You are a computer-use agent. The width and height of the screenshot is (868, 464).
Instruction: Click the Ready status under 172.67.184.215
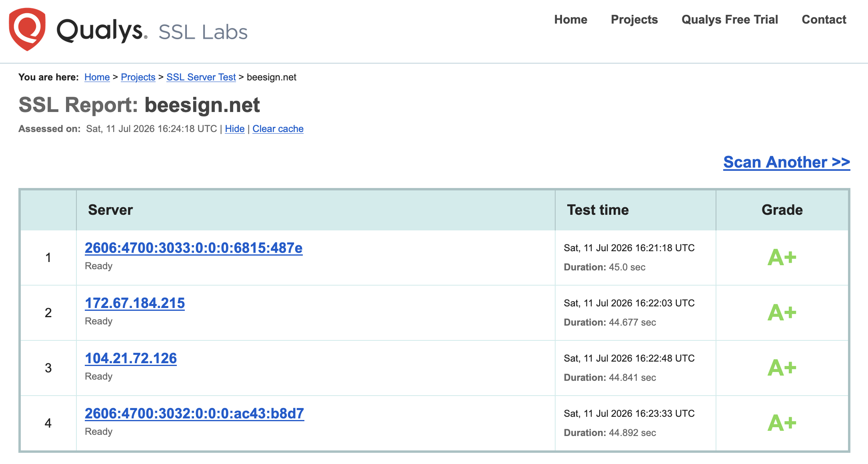pos(98,321)
